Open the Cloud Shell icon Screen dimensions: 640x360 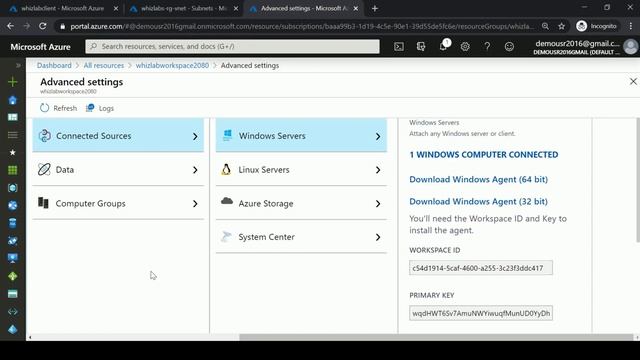(x=399, y=47)
